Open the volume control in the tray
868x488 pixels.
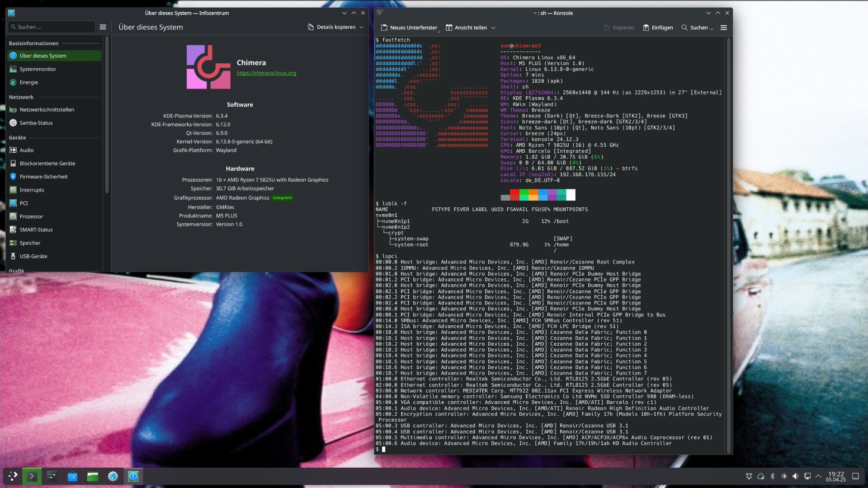[x=796, y=476]
